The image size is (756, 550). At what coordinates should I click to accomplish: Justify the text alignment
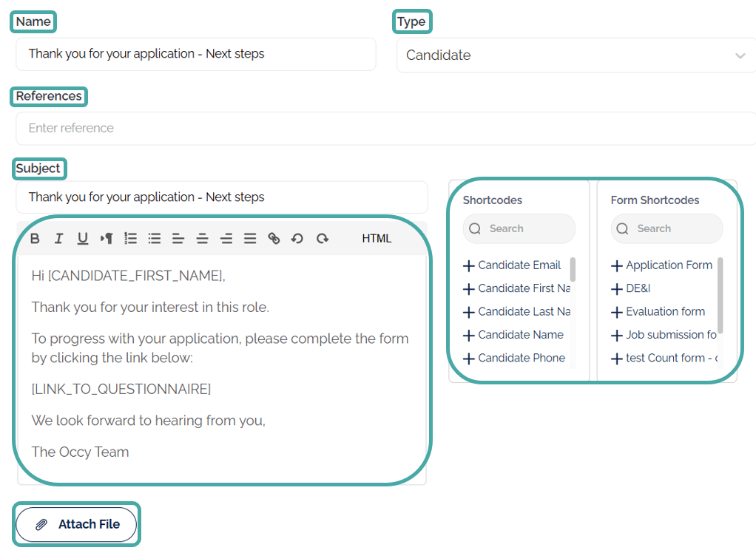250,238
